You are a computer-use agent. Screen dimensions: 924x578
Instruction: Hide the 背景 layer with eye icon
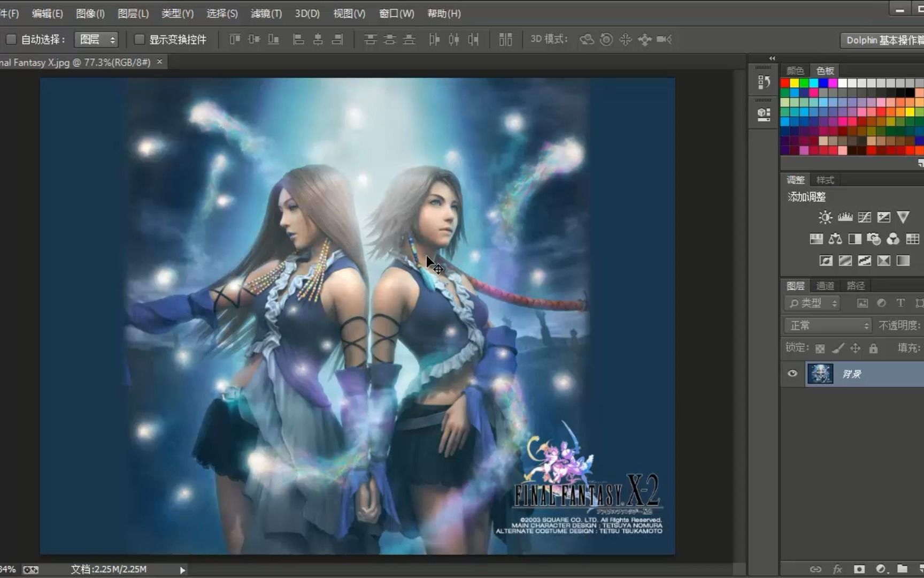pyautogui.click(x=792, y=374)
